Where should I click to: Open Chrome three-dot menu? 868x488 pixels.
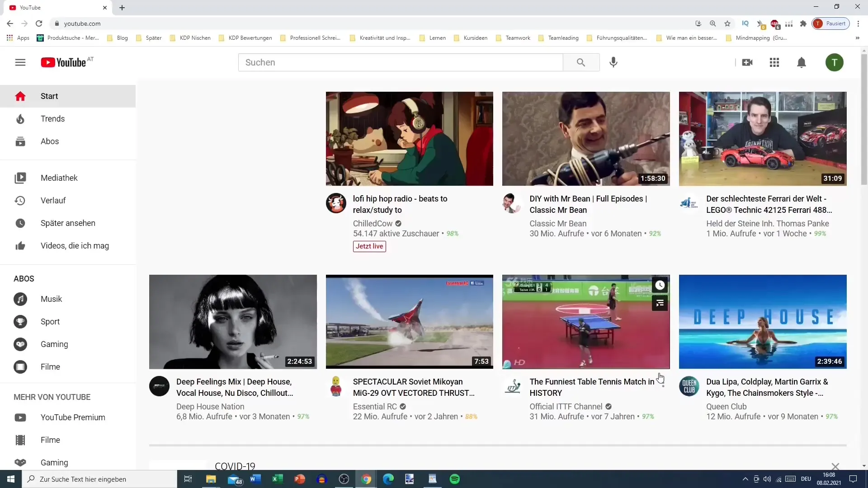point(858,23)
